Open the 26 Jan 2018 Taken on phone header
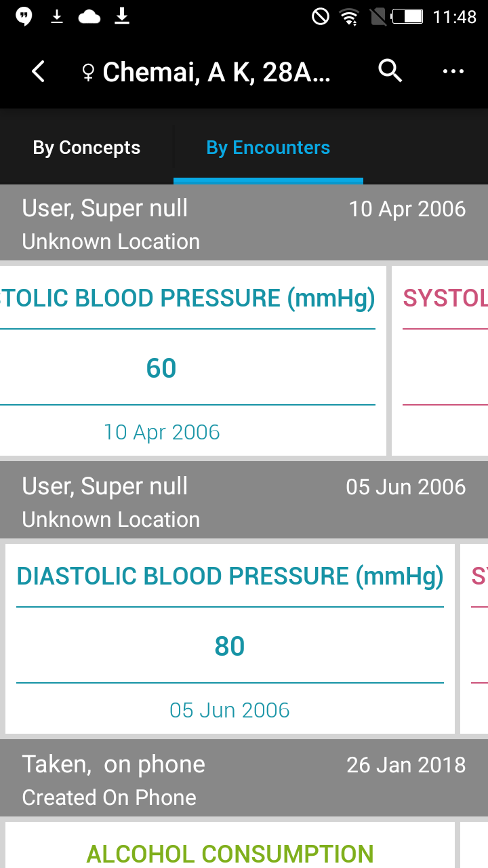 tap(244, 779)
